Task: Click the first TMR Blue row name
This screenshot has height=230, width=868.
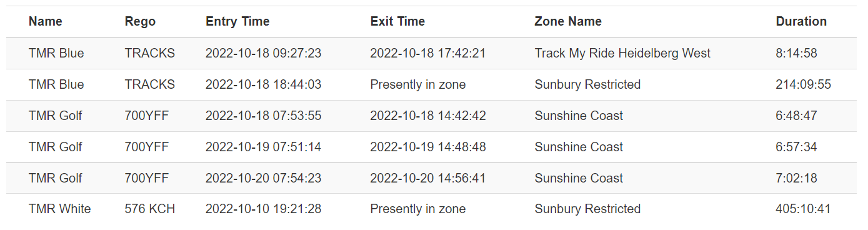Action: (x=56, y=53)
